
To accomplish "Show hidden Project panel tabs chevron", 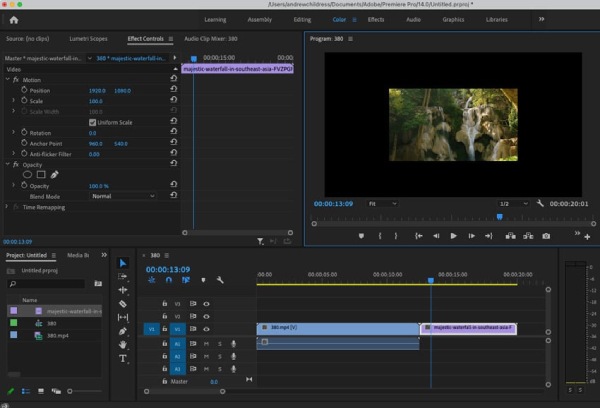I will click(x=104, y=255).
